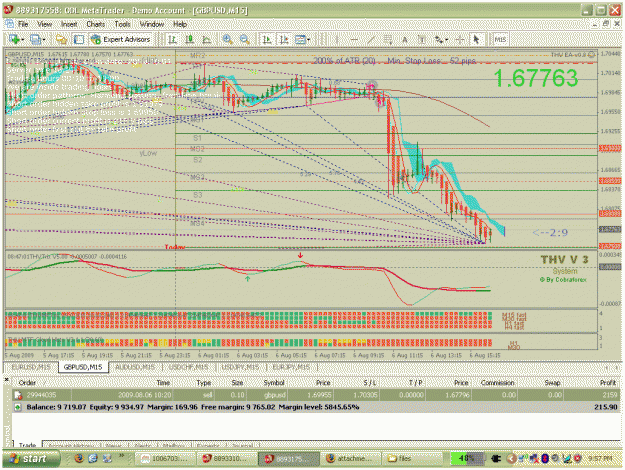Image resolution: width=625 pixels, height=470 pixels.
Task: Open the New Chart toolbar button
Action: (15, 39)
